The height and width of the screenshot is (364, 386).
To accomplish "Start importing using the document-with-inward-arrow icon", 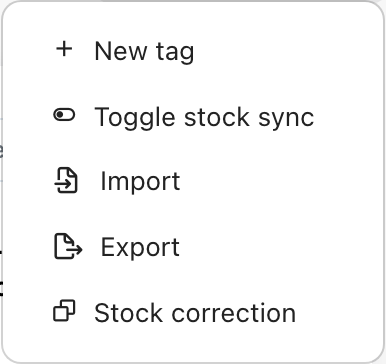I will [66, 180].
